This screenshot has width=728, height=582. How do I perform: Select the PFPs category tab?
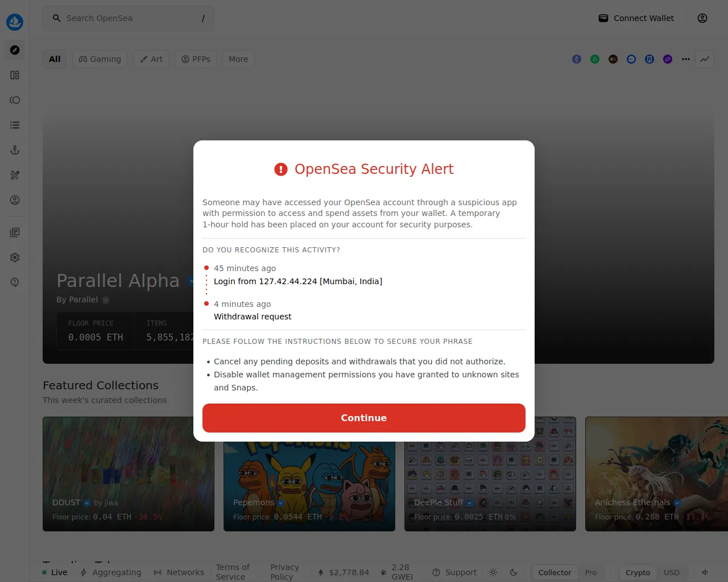pyautogui.click(x=196, y=59)
